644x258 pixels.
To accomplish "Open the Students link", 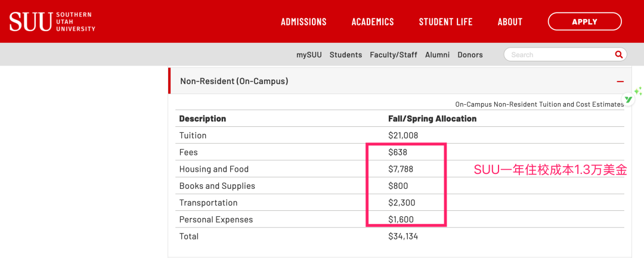I will coord(346,55).
